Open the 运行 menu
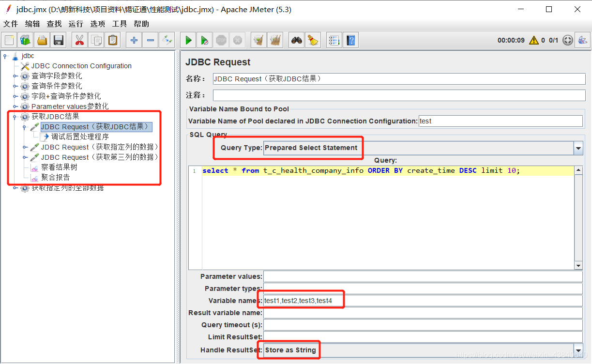Screen dimensions: 592x364 tap(76, 24)
